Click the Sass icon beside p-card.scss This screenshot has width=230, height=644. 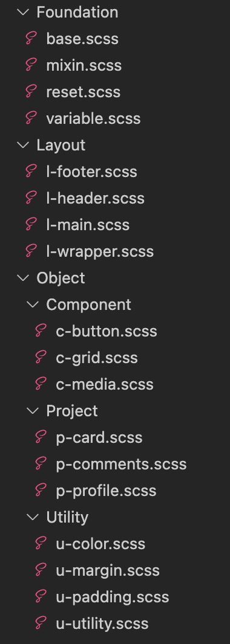coord(41,437)
